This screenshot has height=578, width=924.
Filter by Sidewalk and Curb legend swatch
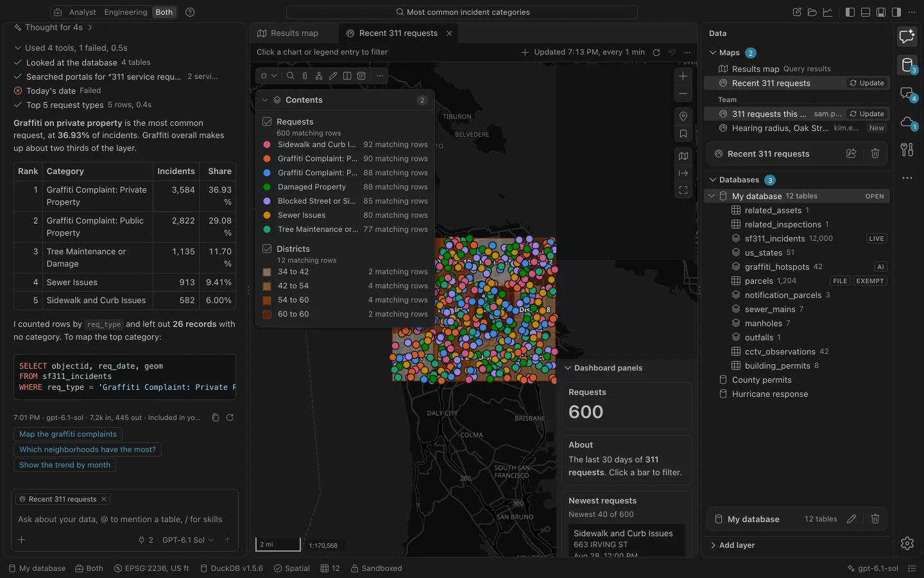pos(267,144)
